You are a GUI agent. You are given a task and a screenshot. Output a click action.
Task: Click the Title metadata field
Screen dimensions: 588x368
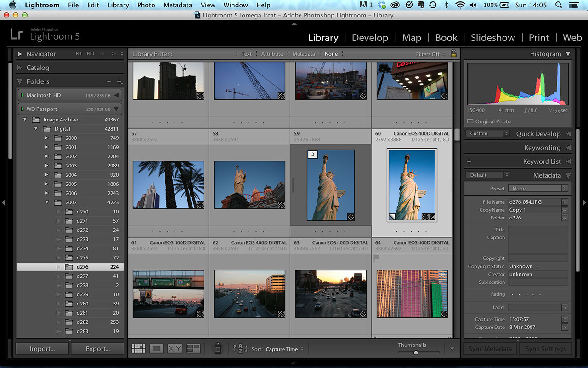pos(538,230)
